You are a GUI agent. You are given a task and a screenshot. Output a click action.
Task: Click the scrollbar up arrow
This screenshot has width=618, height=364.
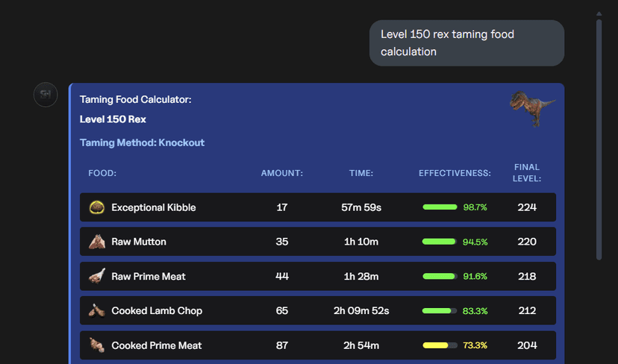(x=599, y=13)
